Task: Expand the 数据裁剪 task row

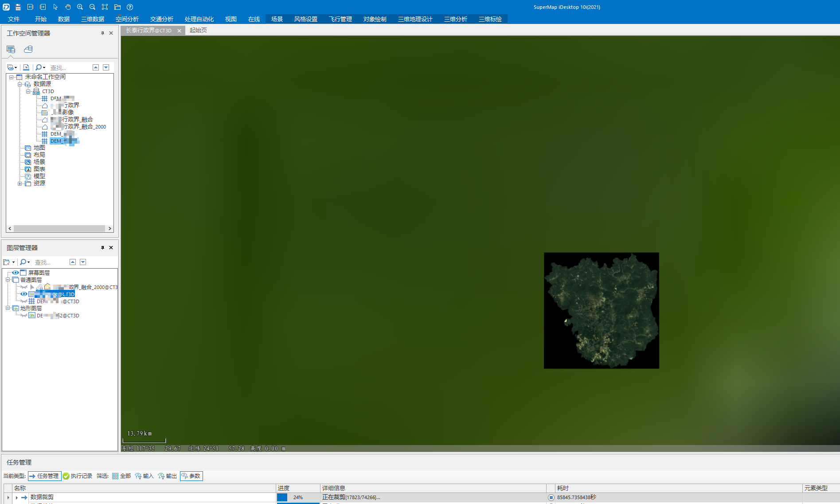Action: coord(17,497)
